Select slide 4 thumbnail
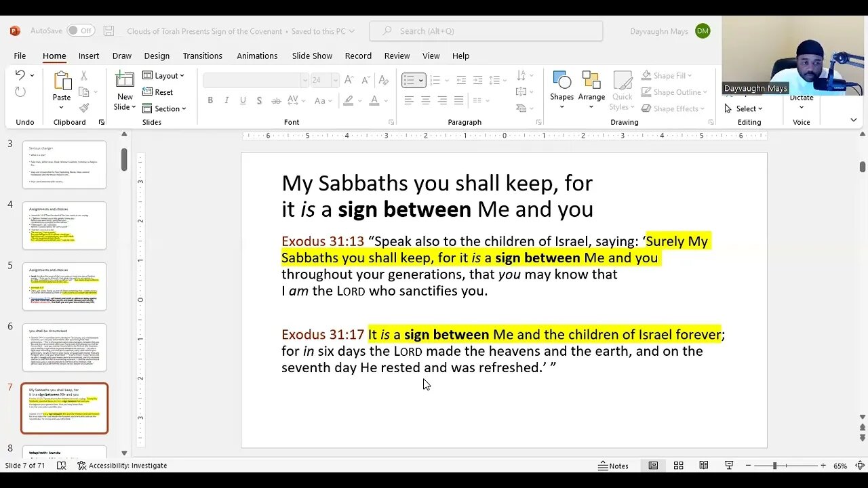 (64, 226)
